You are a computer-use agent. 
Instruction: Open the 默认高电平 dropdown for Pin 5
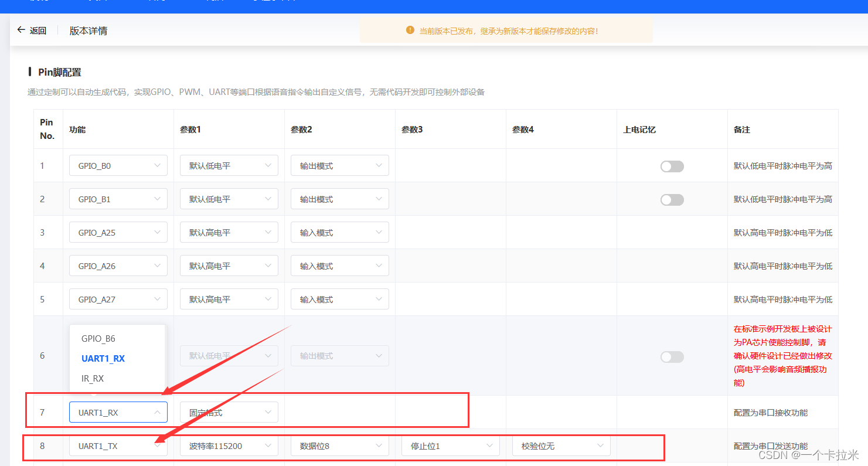click(x=229, y=299)
